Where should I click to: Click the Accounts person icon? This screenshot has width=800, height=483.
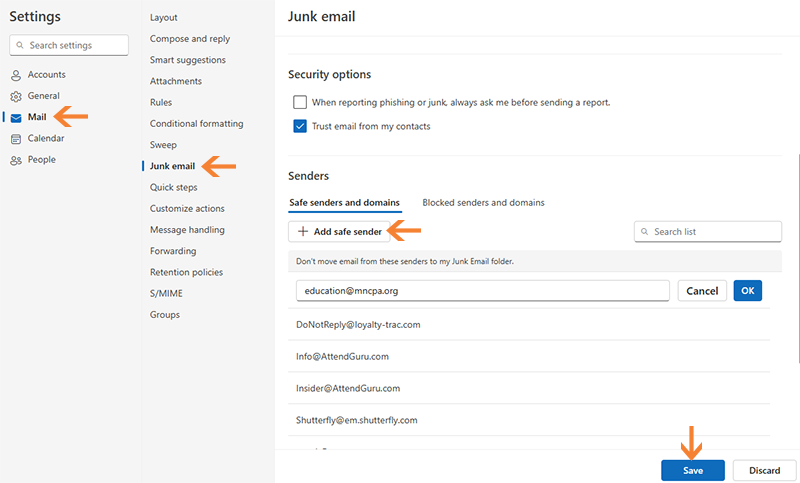pos(16,75)
